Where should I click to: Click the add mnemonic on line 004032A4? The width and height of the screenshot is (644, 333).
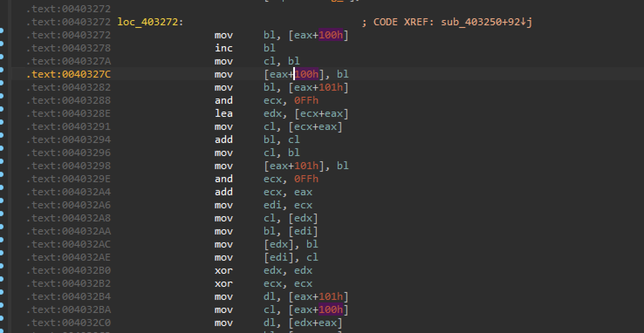[x=223, y=192]
